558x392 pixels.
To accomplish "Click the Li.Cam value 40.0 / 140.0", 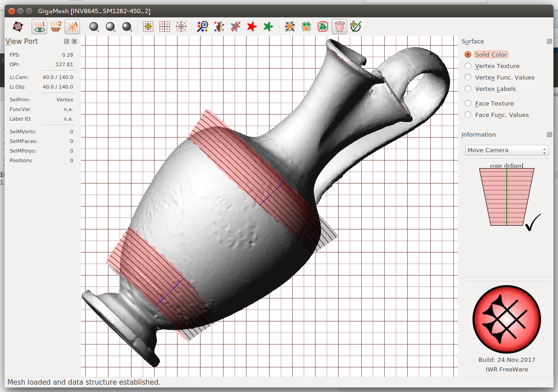I will pos(58,77).
